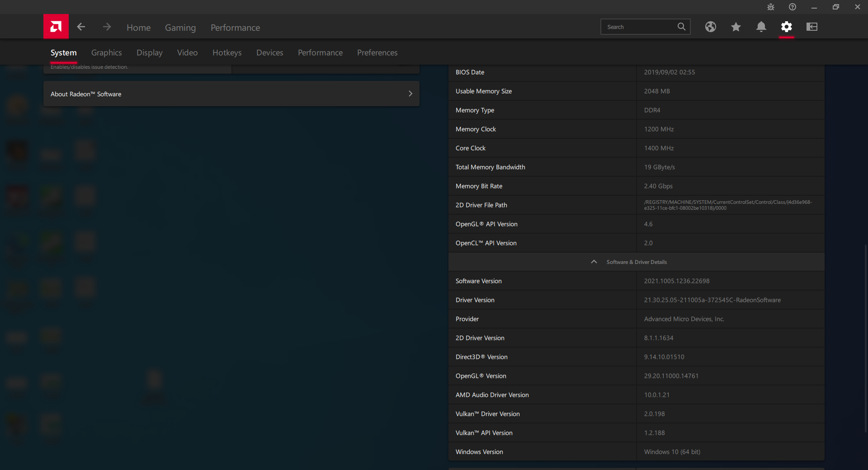Open the About Radeon Software row

point(231,94)
